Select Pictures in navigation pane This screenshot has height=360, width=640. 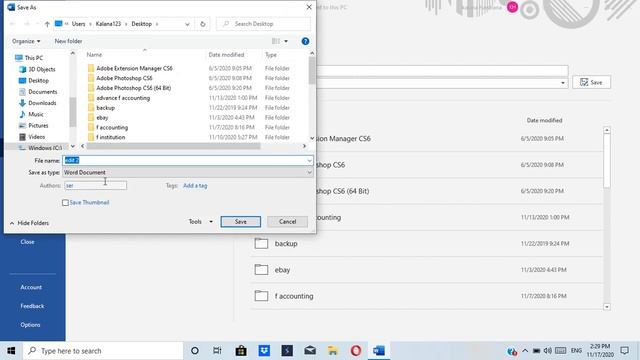33,126
